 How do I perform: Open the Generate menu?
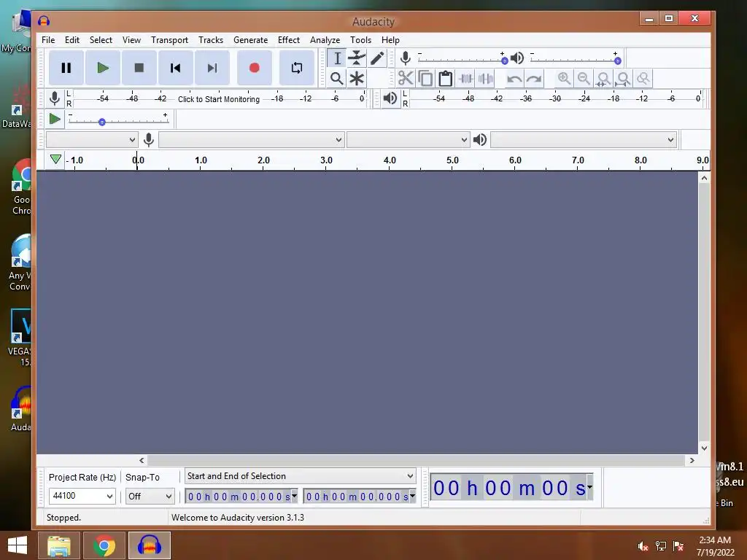[251, 40]
